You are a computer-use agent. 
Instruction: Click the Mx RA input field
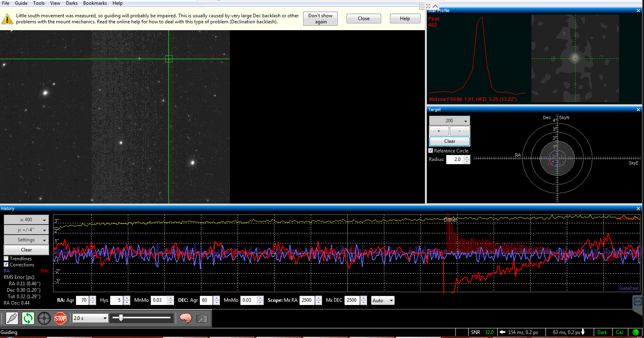pos(307,301)
